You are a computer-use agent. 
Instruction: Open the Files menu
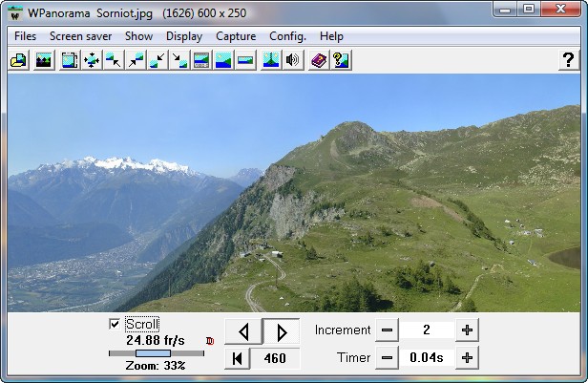[25, 36]
